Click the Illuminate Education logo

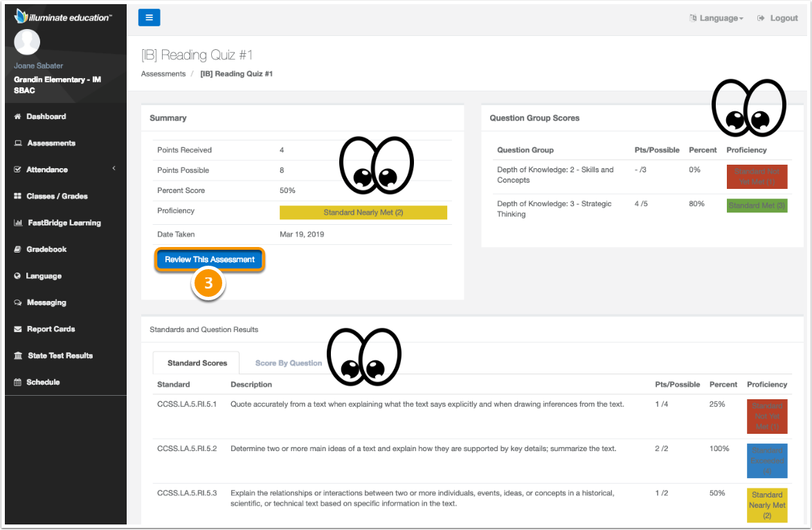(63, 17)
